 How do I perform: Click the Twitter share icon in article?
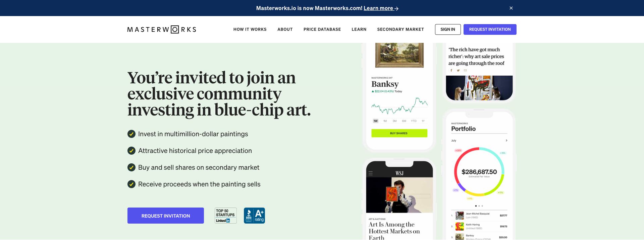[x=458, y=70]
